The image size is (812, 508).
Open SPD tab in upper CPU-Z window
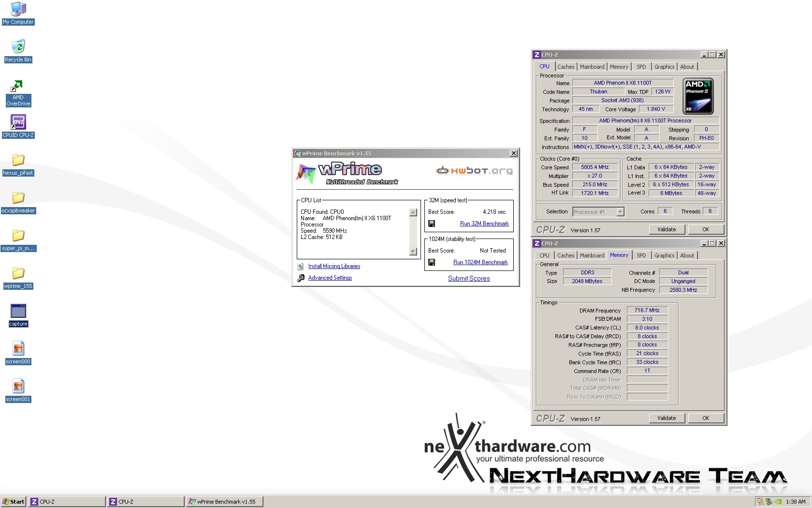click(641, 67)
